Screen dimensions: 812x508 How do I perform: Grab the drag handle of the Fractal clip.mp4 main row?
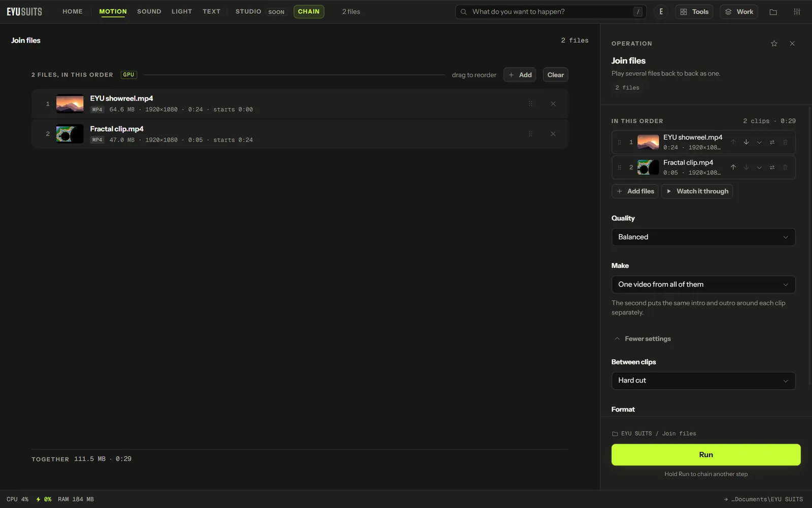tap(530, 134)
